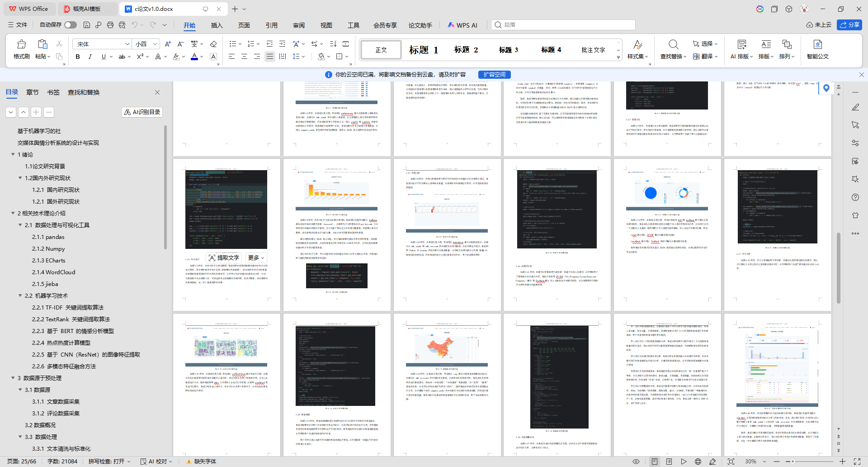Image resolution: width=868 pixels, height=467 pixels.
Task: Open the Style Set (样式集) dropdown
Action: click(638, 57)
